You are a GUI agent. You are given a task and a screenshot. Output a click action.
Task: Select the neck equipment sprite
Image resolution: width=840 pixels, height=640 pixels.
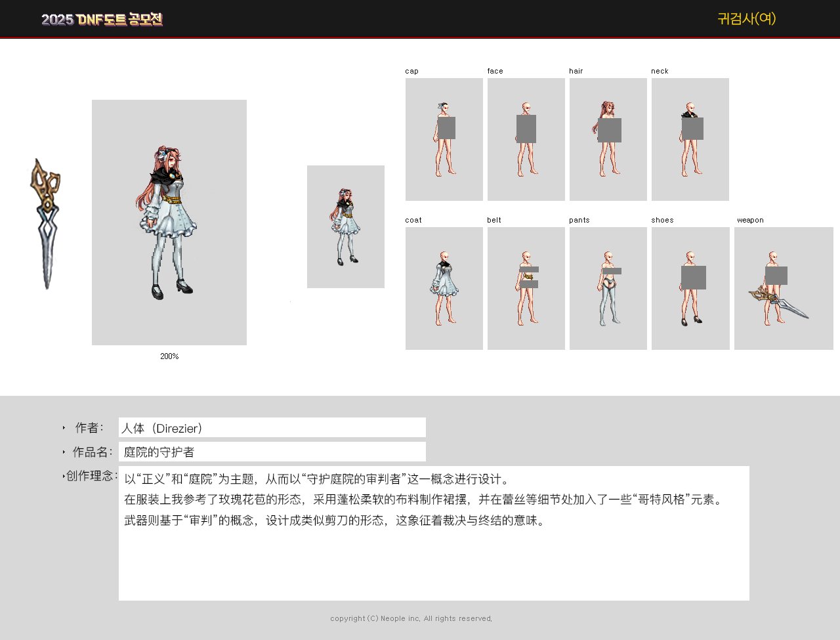(x=690, y=139)
